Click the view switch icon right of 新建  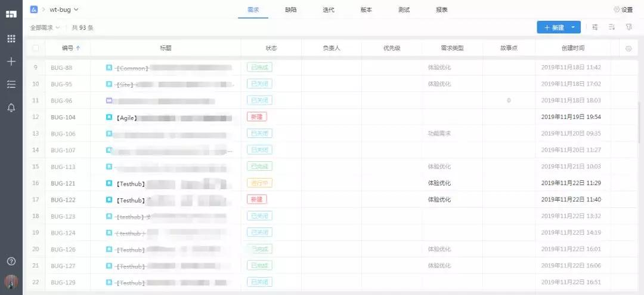coord(595,27)
